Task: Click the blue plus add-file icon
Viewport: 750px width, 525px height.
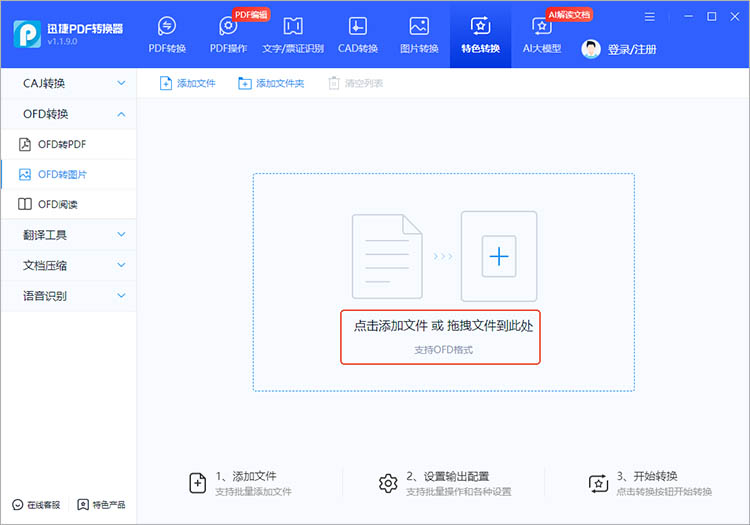Action: click(x=499, y=256)
